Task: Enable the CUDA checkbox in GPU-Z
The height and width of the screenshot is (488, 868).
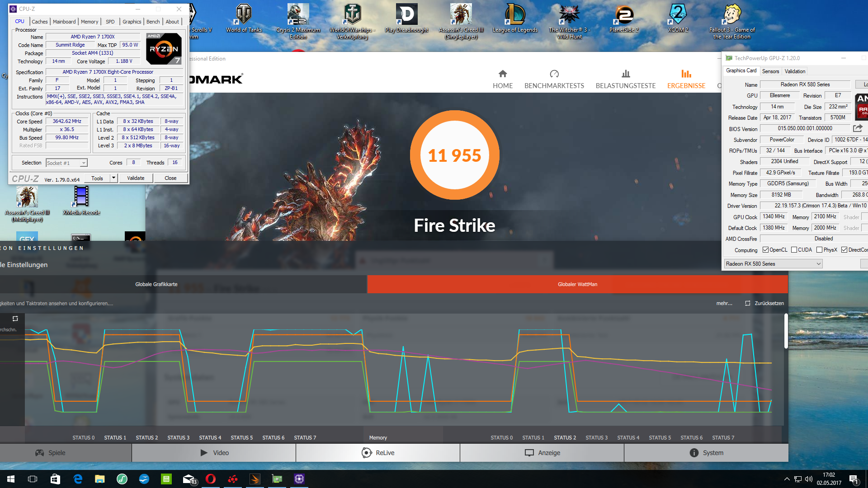Action: 794,250
